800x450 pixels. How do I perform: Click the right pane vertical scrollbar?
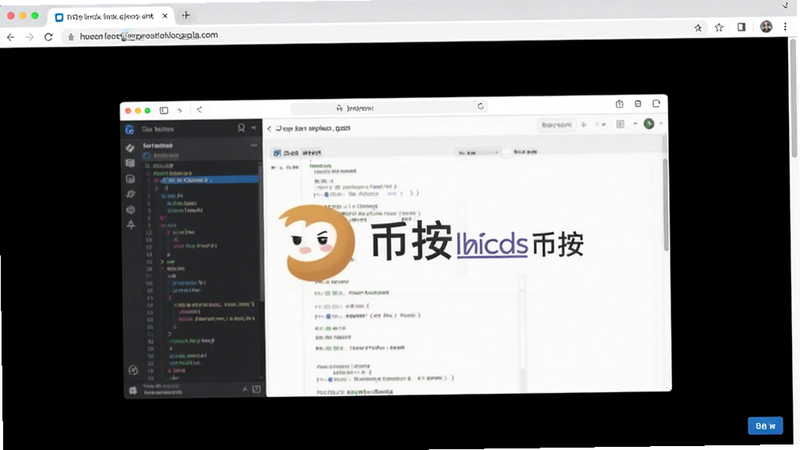(x=665, y=204)
